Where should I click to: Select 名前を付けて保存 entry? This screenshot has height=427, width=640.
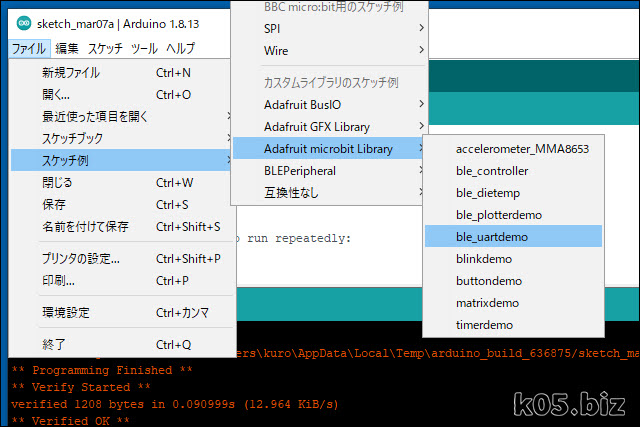click(121, 227)
